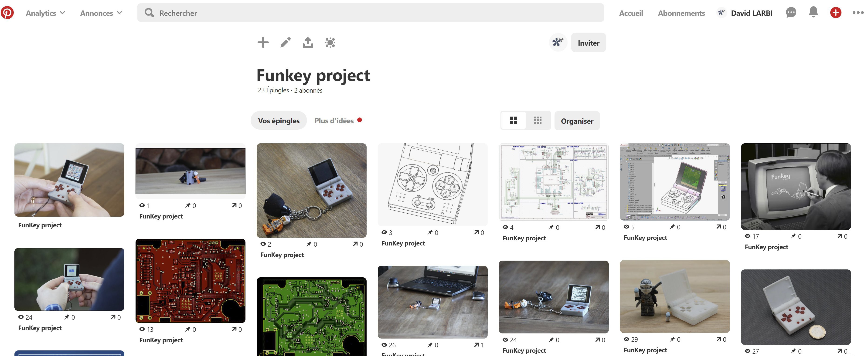Edit the board with the pencil icon
This screenshot has height=356, width=868.
[285, 42]
